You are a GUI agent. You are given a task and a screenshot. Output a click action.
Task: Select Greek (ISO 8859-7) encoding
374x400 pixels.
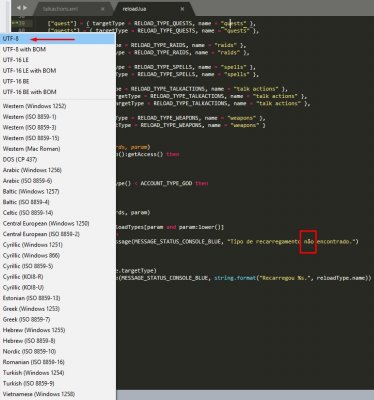[x=58, y=319]
